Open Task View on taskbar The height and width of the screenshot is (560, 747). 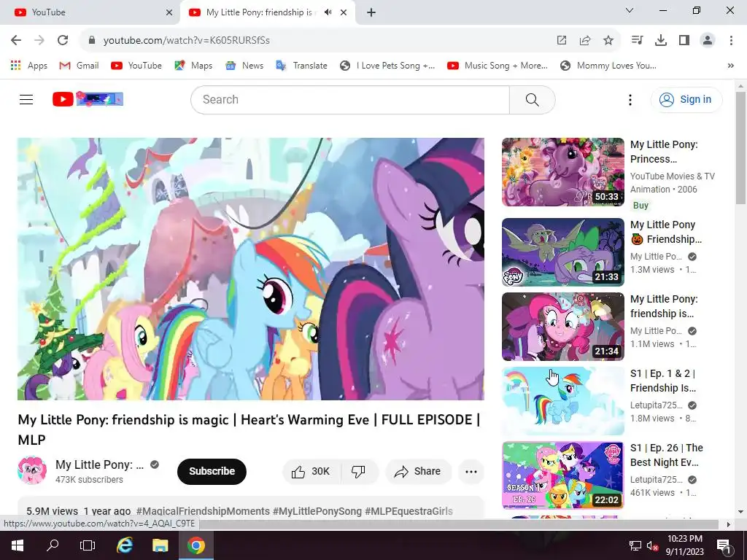[x=88, y=545]
